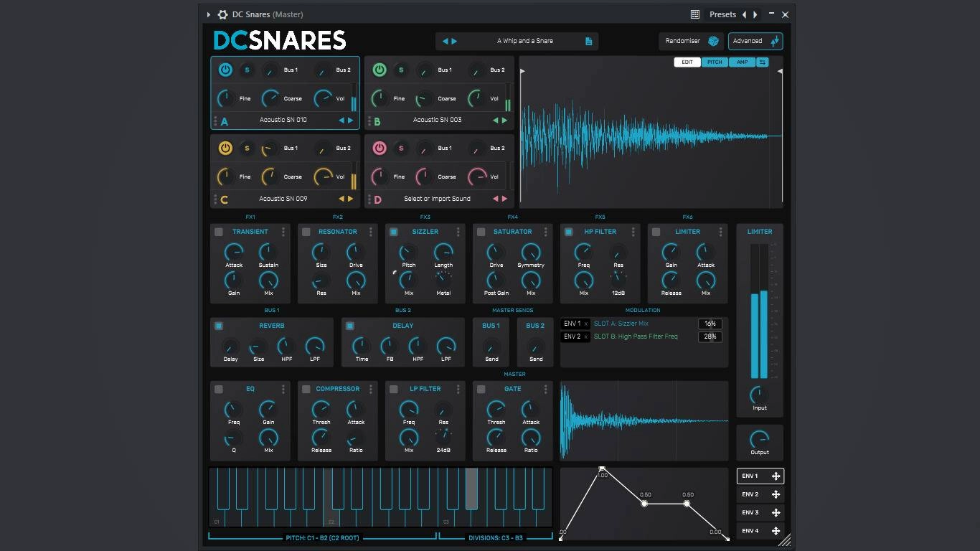
Task: Go to next host preset arrow
Action: coord(755,14)
